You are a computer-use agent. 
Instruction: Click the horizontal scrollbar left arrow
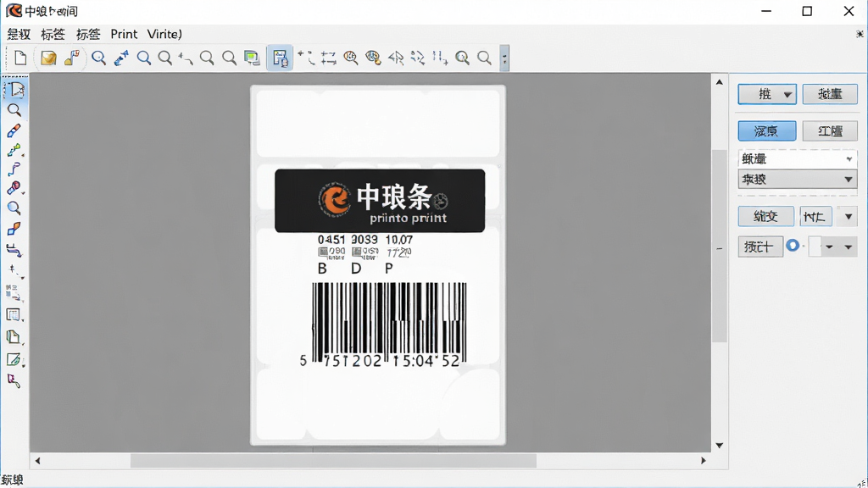click(x=37, y=460)
